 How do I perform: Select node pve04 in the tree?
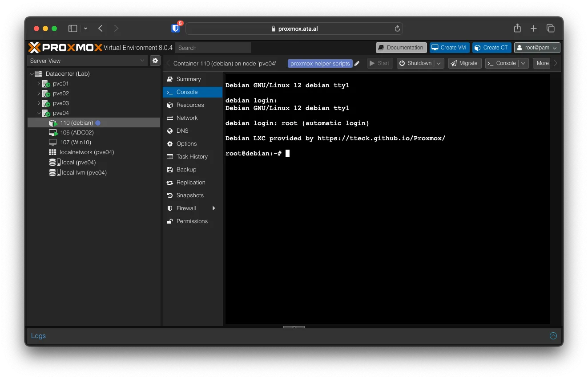click(60, 113)
